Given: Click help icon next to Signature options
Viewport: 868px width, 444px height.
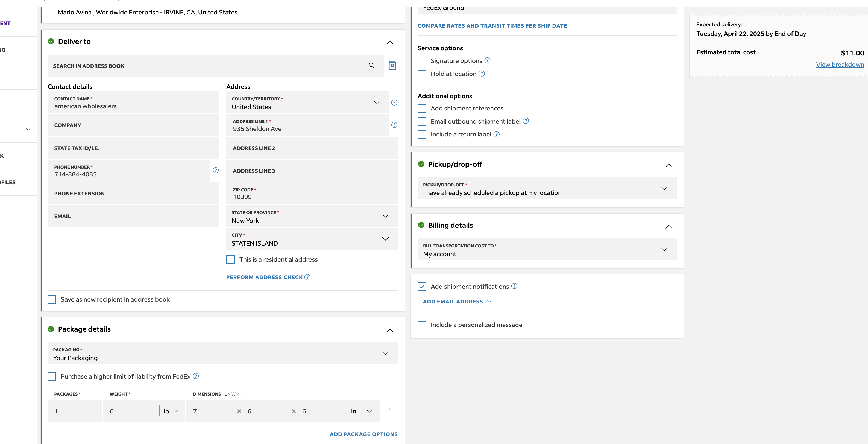Looking at the screenshot, I should 487,60.
